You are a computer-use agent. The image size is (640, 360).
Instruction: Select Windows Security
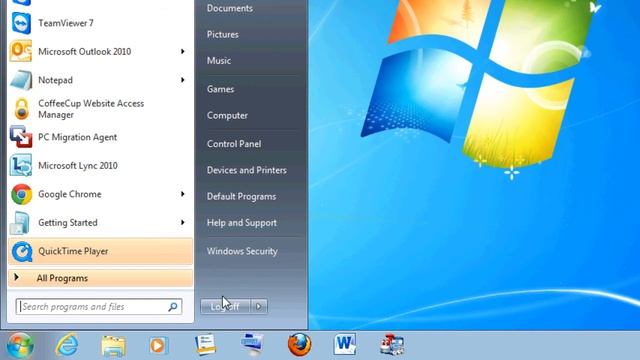[x=242, y=251]
